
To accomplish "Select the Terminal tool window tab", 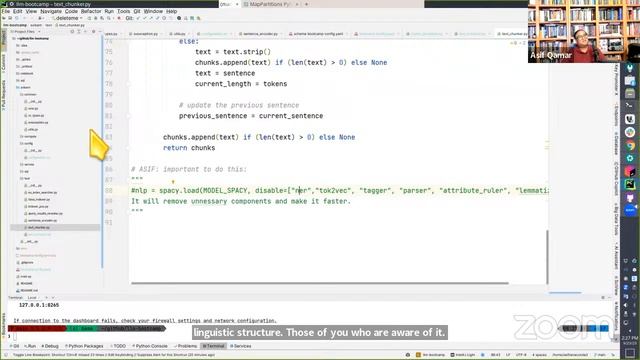I will [213, 346].
